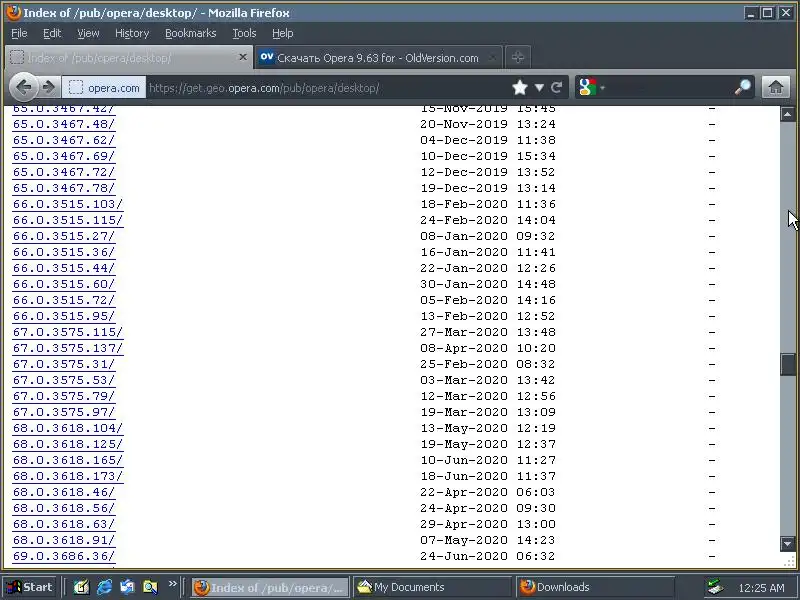The image size is (800, 600).
Task: Open the 65.0.3467.69/ directory link
Action: [64, 156]
